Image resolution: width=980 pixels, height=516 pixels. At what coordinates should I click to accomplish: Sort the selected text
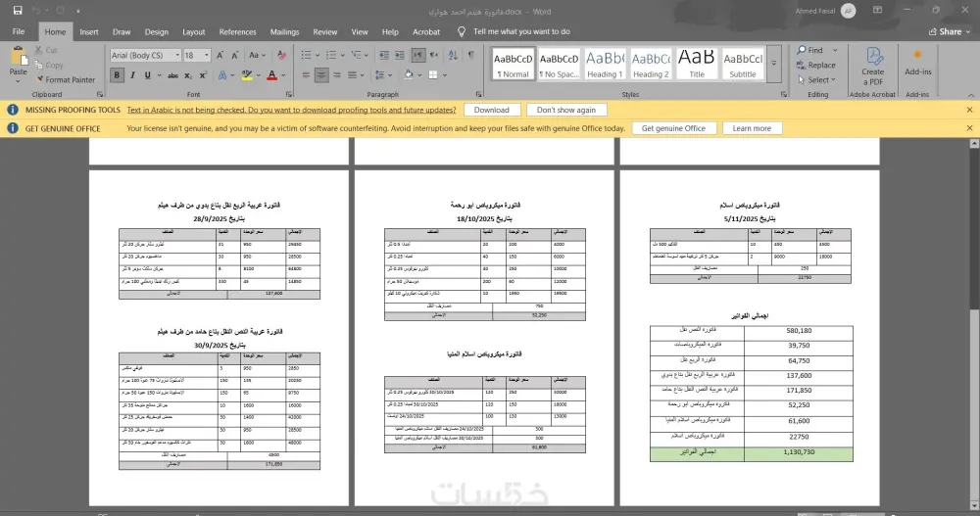pyautogui.click(x=453, y=56)
